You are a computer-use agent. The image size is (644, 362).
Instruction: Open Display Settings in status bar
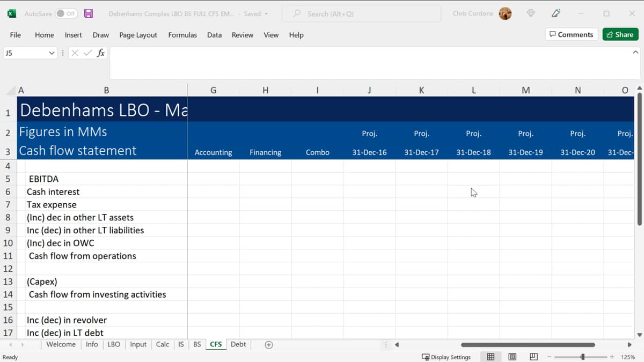click(x=447, y=357)
